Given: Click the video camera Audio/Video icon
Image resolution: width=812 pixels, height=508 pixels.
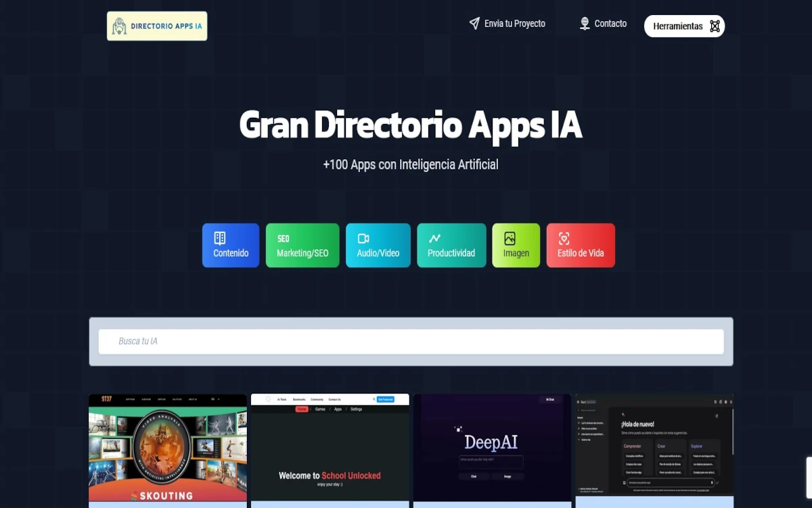Looking at the screenshot, I should 363,238.
